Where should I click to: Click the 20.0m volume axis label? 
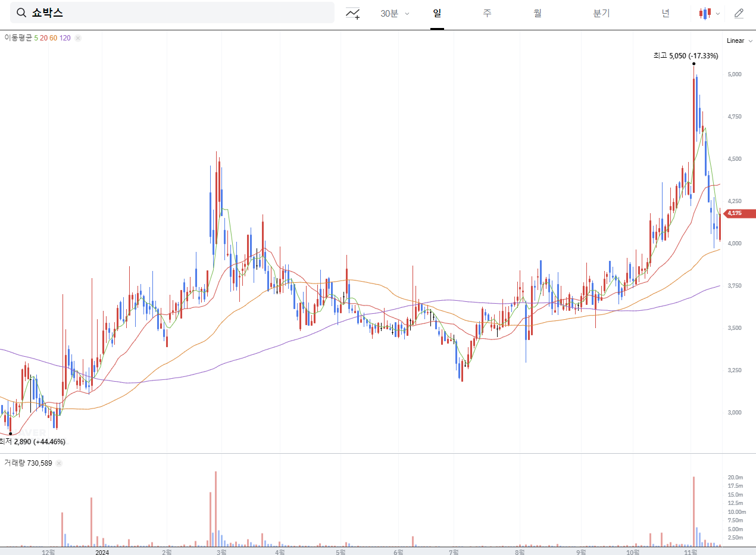pos(735,478)
